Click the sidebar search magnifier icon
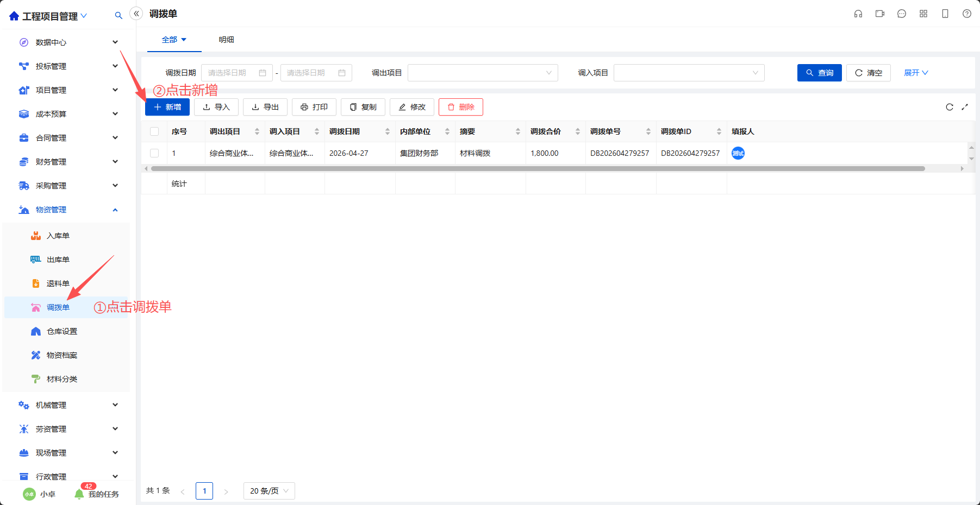The image size is (980, 505). [x=118, y=16]
